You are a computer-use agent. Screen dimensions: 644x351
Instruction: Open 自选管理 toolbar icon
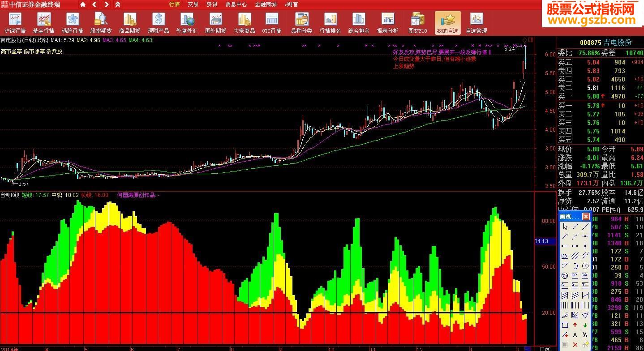click(x=477, y=23)
